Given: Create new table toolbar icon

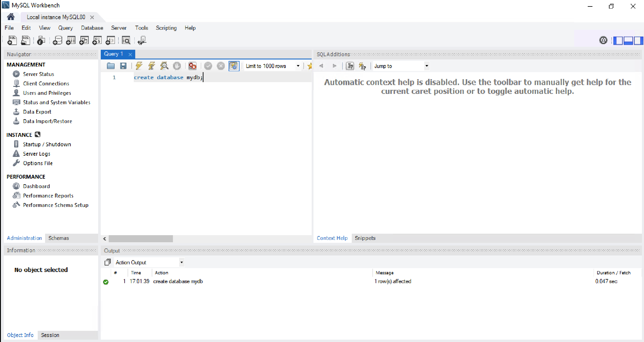Looking at the screenshot, I should point(71,40).
